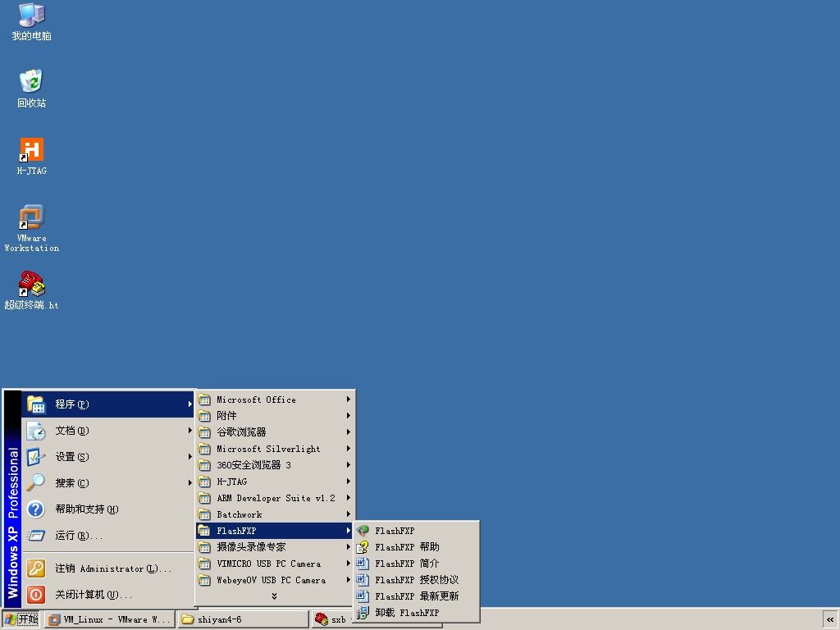Click the 附件 folder icon

[204, 416]
